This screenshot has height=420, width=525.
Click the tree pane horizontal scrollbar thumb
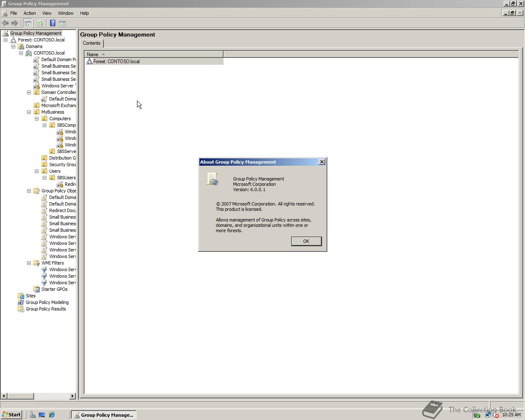click(x=21, y=396)
